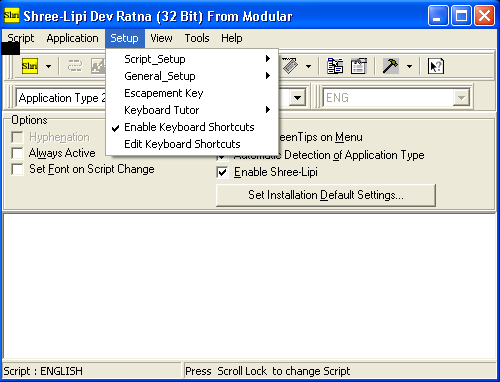Click the Shree-Lipi title bar application icon
500x382 pixels.
(x=12, y=15)
